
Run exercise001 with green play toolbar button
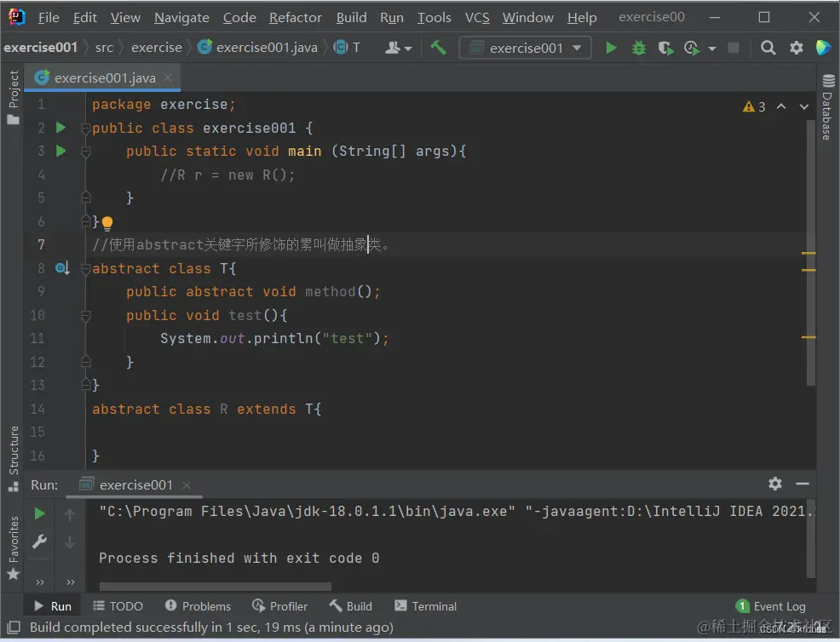pyautogui.click(x=611, y=49)
